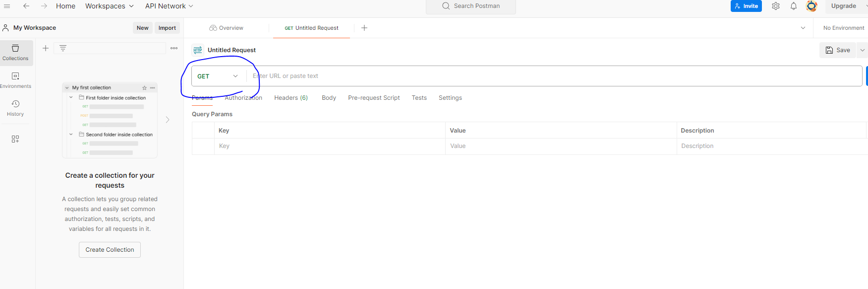
Task: Open the notifications bell
Action: (x=794, y=6)
